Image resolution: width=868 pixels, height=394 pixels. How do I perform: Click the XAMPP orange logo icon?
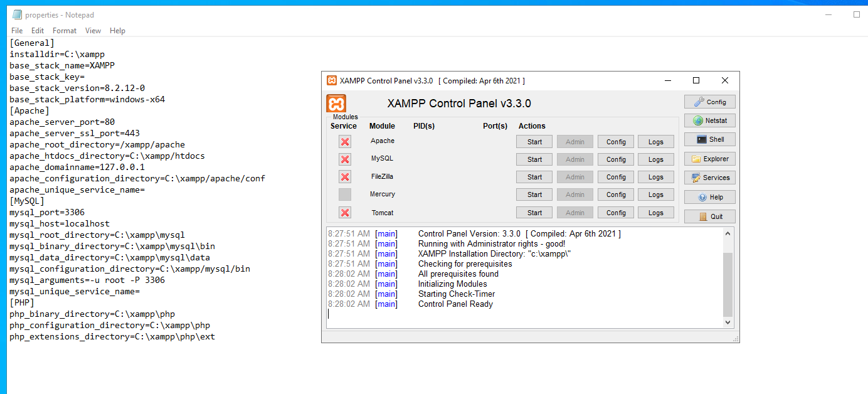pyautogui.click(x=336, y=104)
